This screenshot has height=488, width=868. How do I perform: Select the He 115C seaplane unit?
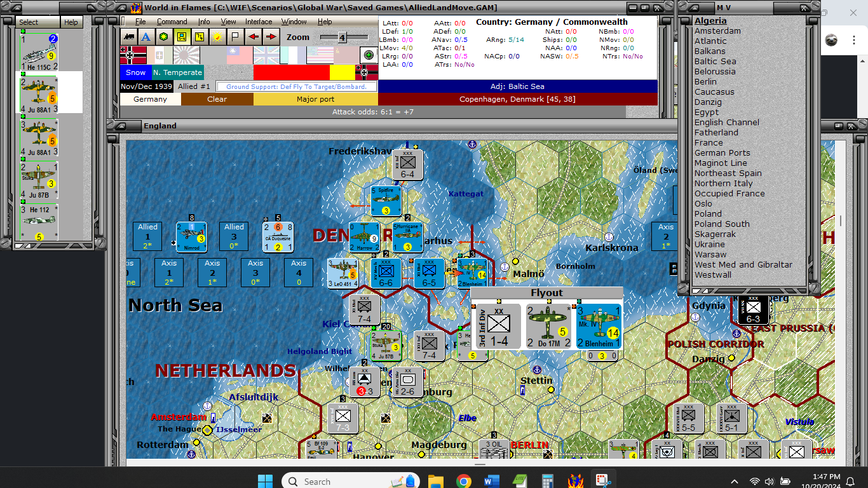coord(39,52)
